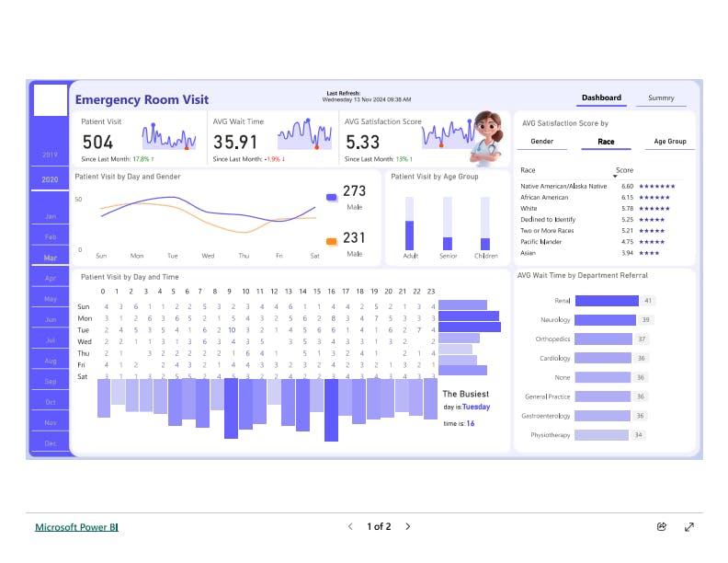Go to previous page arrow
728x563 pixels.
point(350,527)
